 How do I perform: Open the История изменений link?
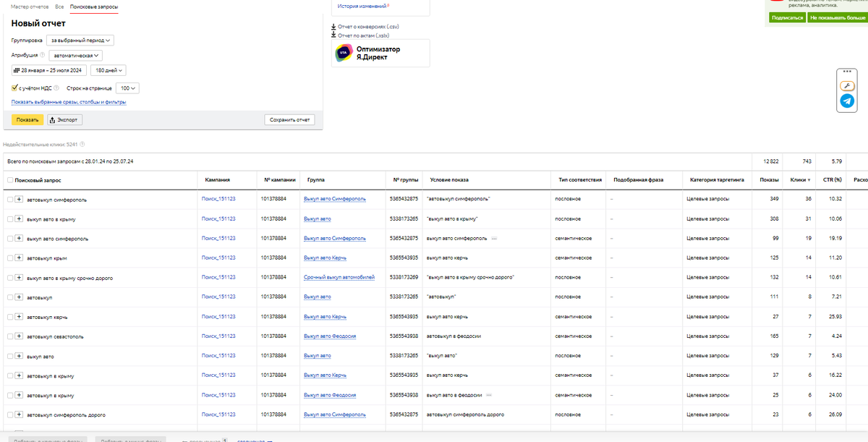click(362, 6)
